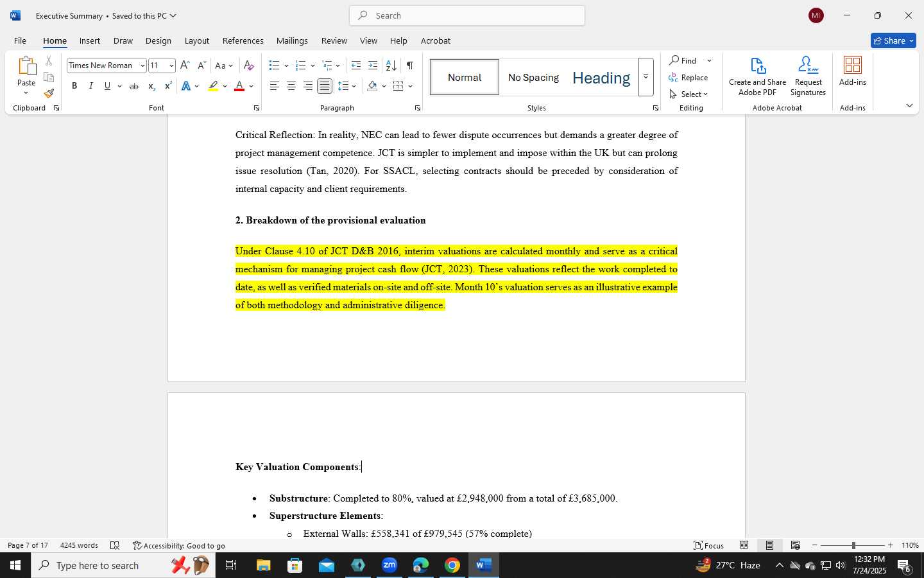Open font size dropdown
This screenshot has height=578, width=924.
tap(171, 66)
